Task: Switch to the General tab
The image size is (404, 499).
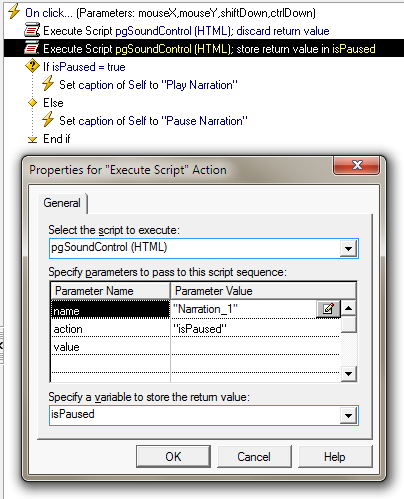Action: pos(62,203)
